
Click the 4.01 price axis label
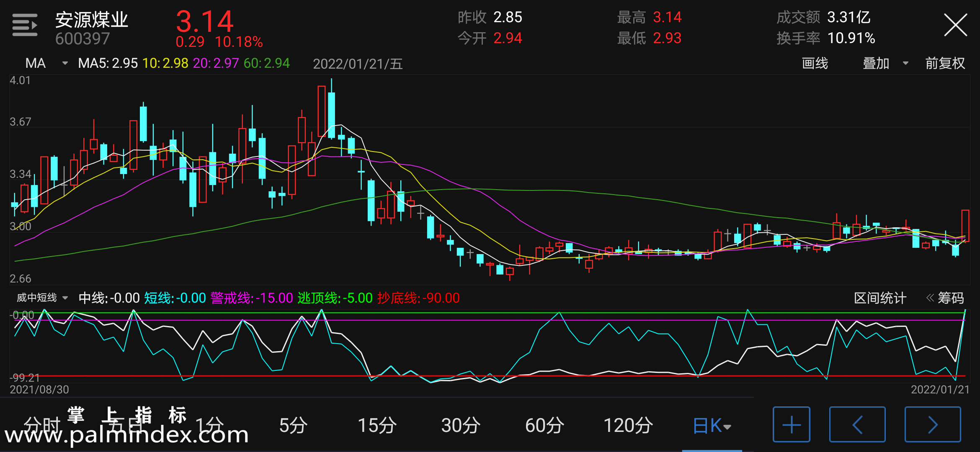(x=20, y=80)
